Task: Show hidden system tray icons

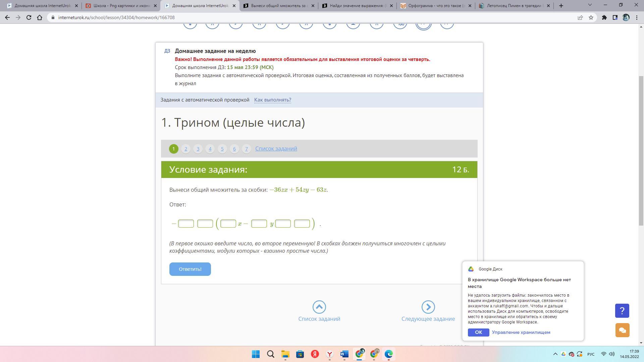Action: (x=555, y=354)
